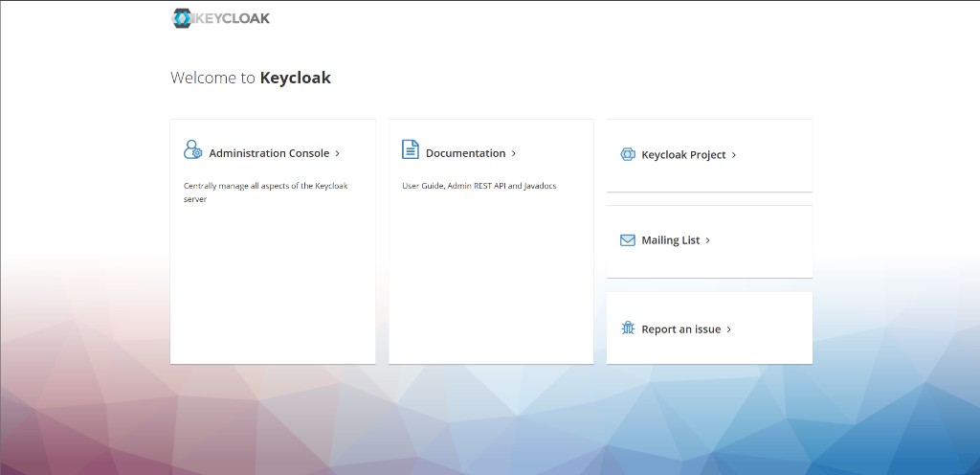
Task: Click the Keycloak logo in the header
Action: pyautogui.click(x=221, y=18)
